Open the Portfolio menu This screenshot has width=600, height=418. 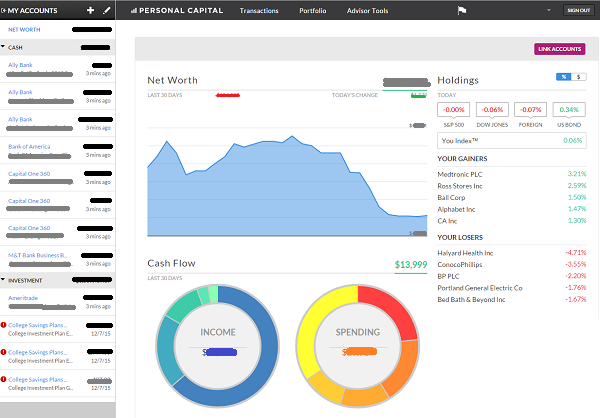pyautogui.click(x=313, y=11)
